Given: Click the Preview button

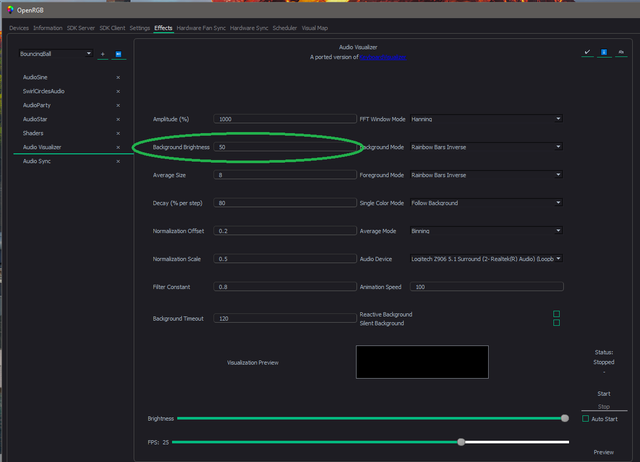Looking at the screenshot, I should (x=604, y=452).
